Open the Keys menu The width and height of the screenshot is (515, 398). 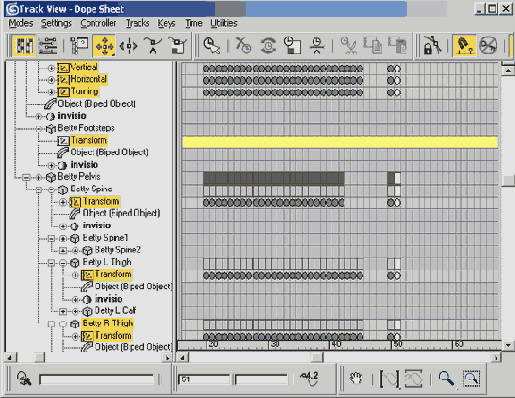(x=166, y=23)
